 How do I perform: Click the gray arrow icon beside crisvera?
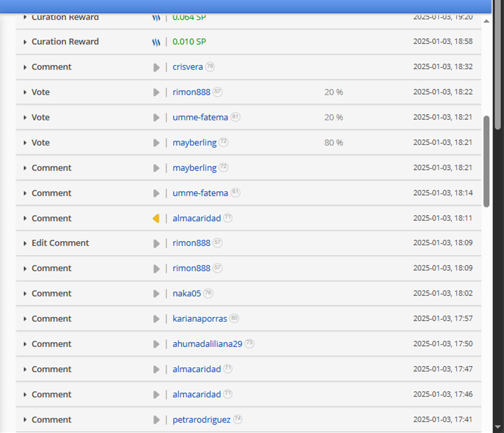coord(157,67)
